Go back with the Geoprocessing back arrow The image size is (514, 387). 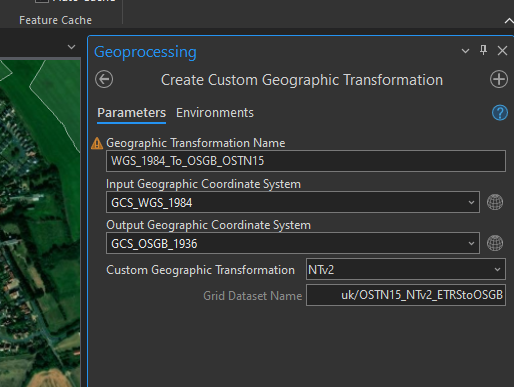(x=104, y=79)
